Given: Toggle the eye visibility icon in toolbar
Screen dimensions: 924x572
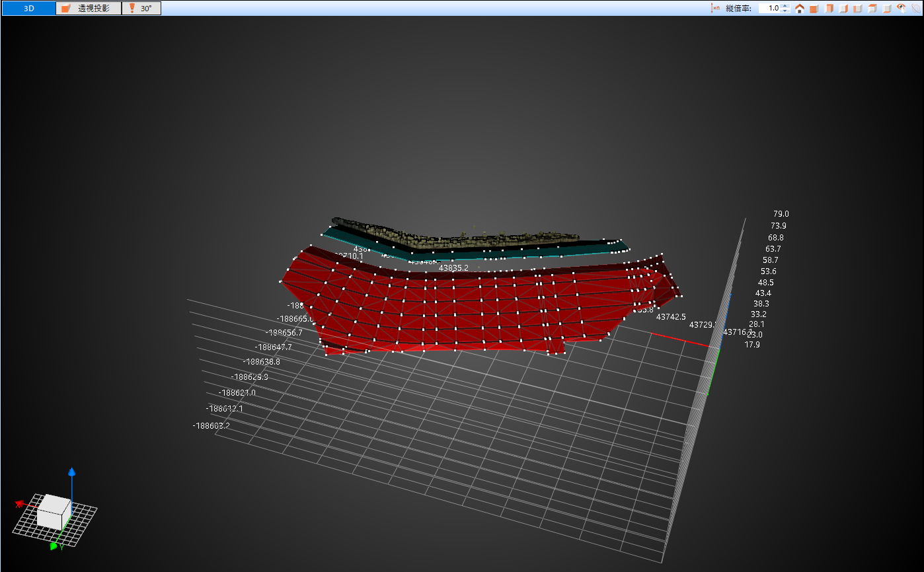Looking at the screenshot, I should [x=902, y=9].
